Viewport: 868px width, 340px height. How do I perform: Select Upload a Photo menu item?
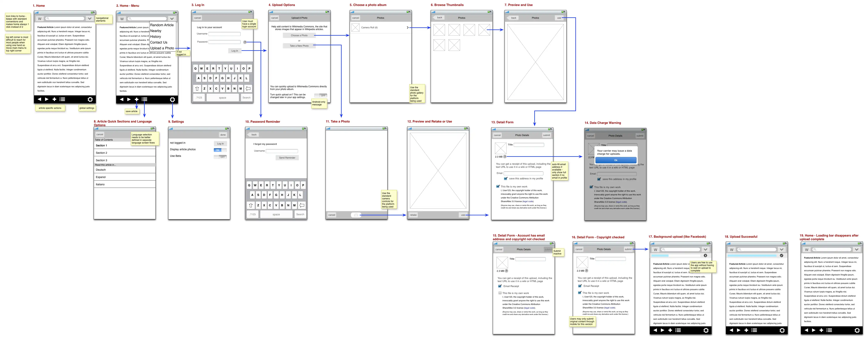162,48
